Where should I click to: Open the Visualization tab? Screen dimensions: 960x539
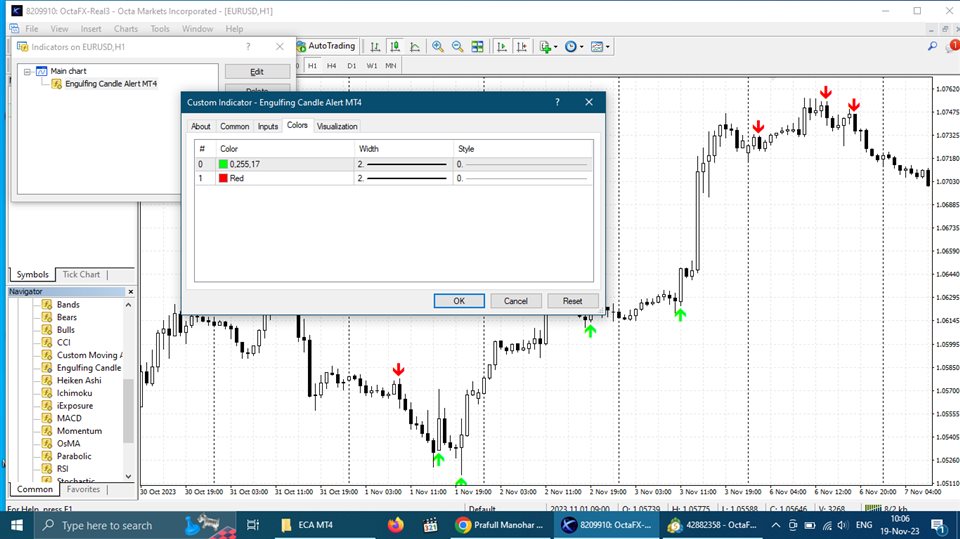coord(337,126)
